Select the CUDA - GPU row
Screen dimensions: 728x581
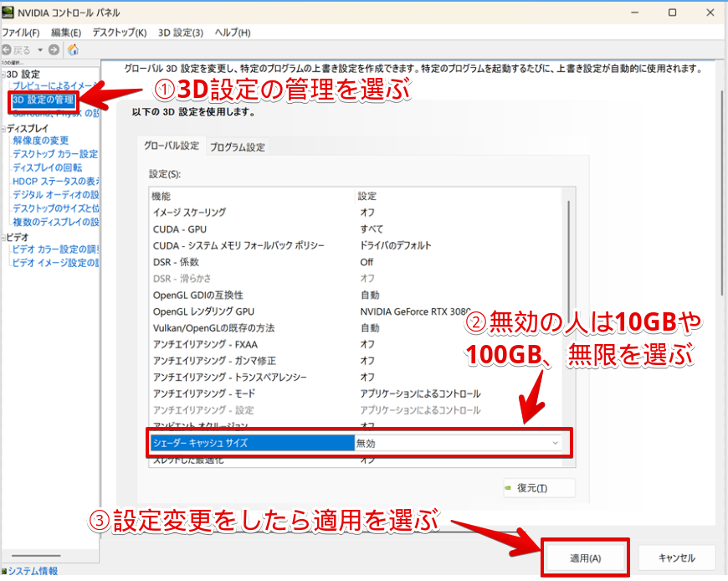click(x=355, y=229)
